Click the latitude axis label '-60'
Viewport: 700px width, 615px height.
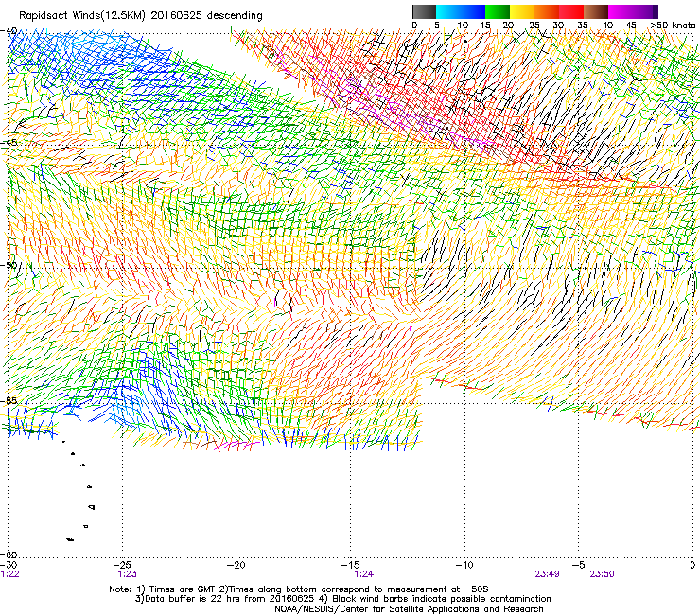click(9, 554)
